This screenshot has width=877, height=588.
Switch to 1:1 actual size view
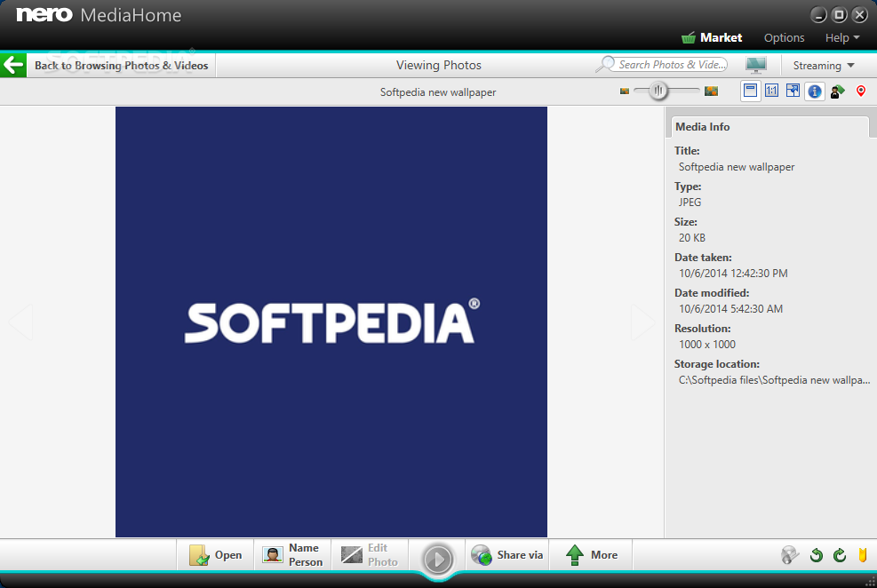coord(771,91)
